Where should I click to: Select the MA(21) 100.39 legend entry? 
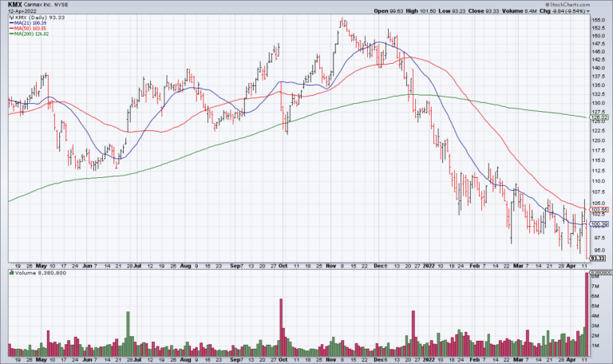coord(28,23)
